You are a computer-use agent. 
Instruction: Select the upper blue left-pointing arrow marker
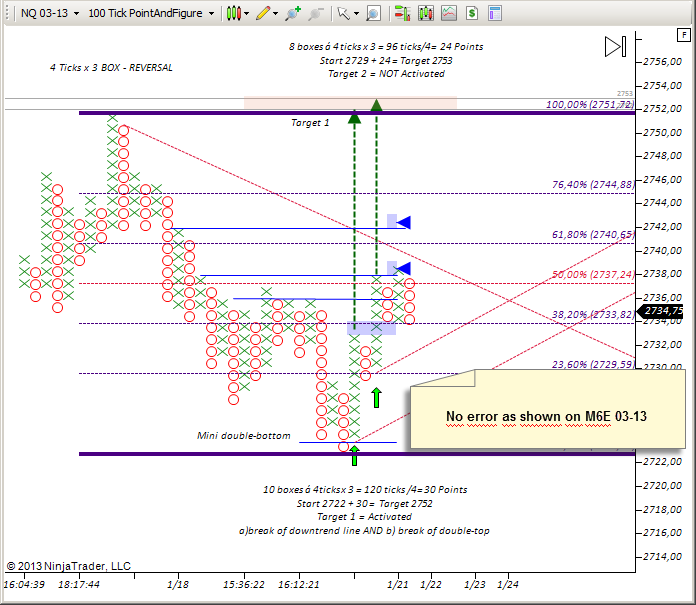click(403, 222)
